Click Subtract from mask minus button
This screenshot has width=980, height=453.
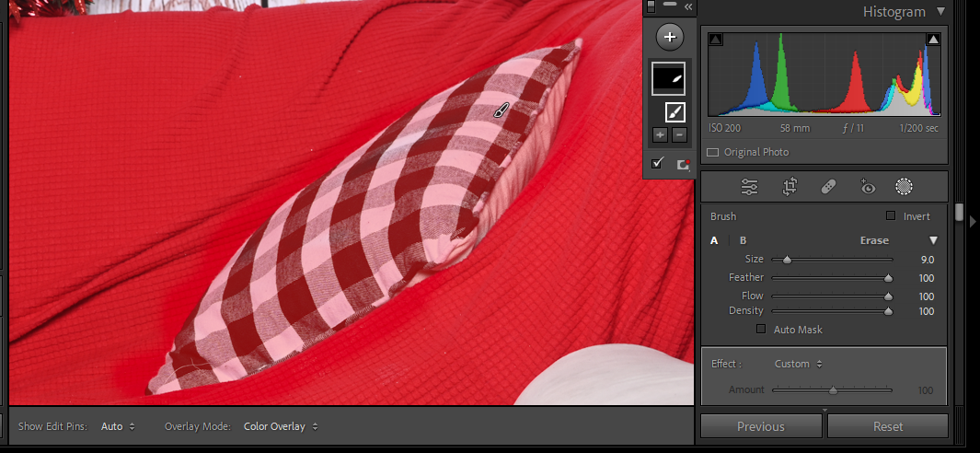(679, 134)
